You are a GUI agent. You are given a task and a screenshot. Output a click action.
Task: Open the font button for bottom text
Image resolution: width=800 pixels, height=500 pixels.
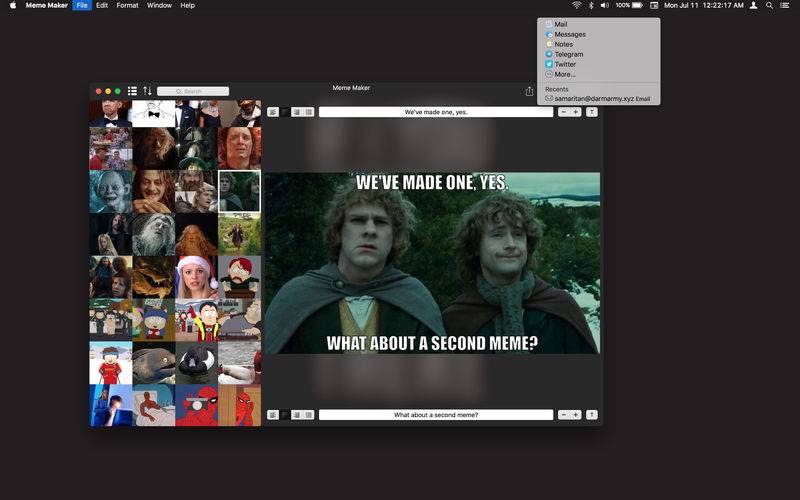click(x=592, y=415)
